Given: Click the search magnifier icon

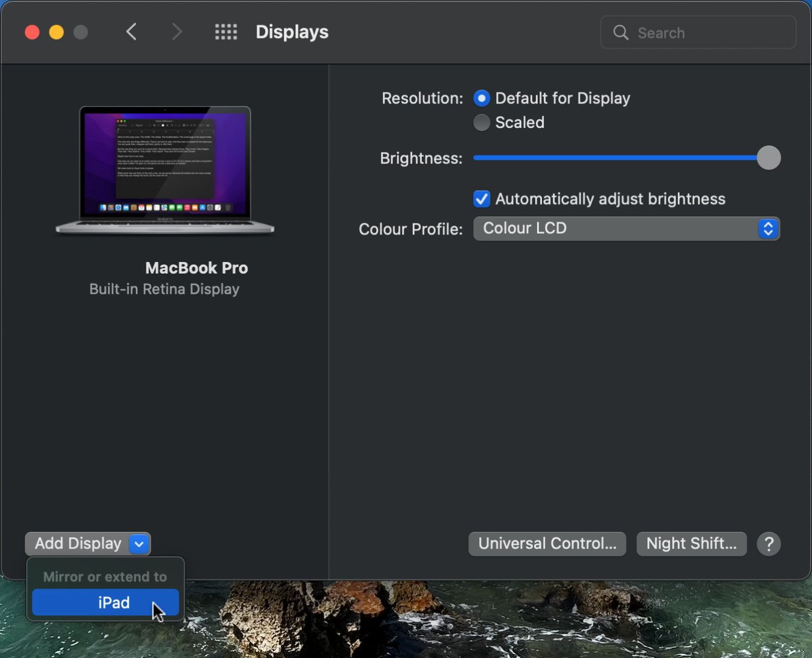Looking at the screenshot, I should tap(621, 32).
